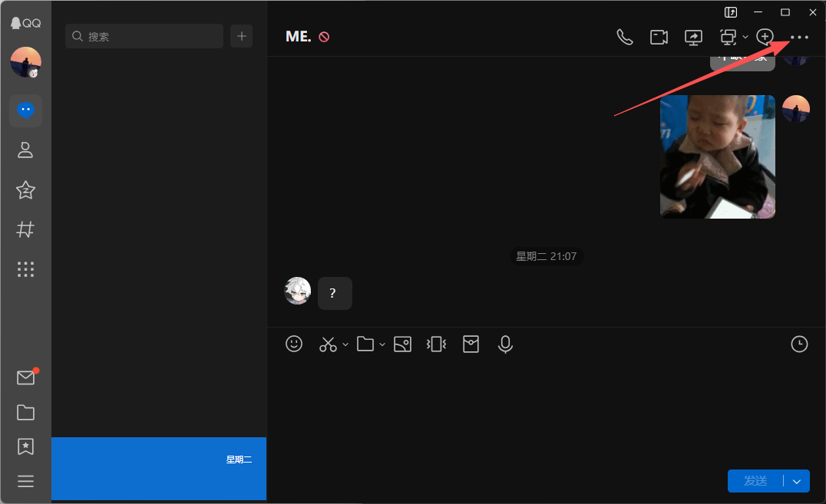Start a voice call with ME.

tap(625, 37)
